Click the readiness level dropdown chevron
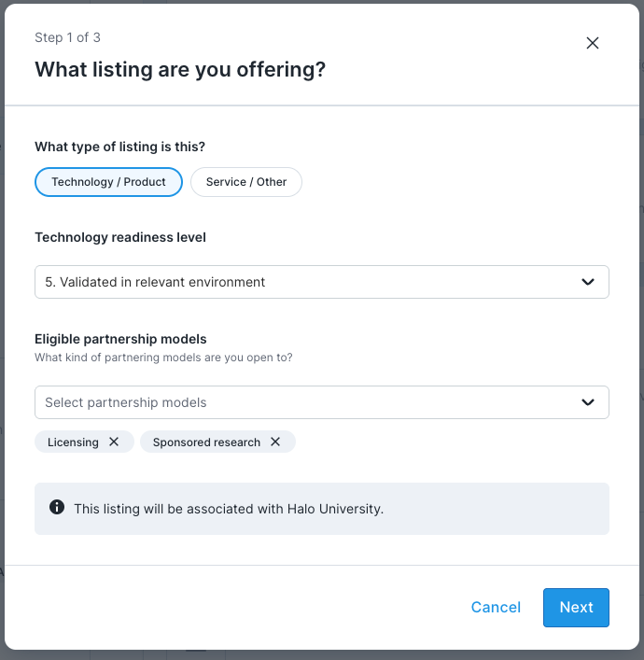The height and width of the screenshot is (660, 644). (588, 282)
